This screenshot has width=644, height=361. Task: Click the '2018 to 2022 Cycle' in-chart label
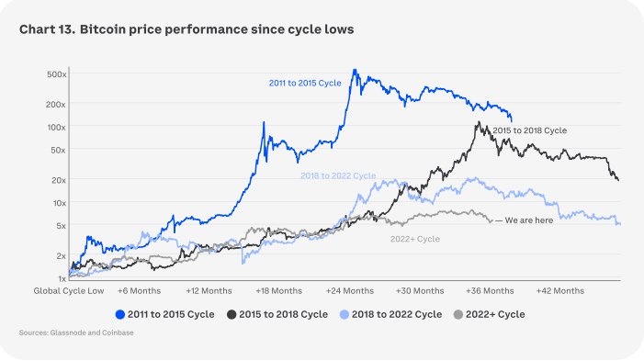(x=338, y=175)
